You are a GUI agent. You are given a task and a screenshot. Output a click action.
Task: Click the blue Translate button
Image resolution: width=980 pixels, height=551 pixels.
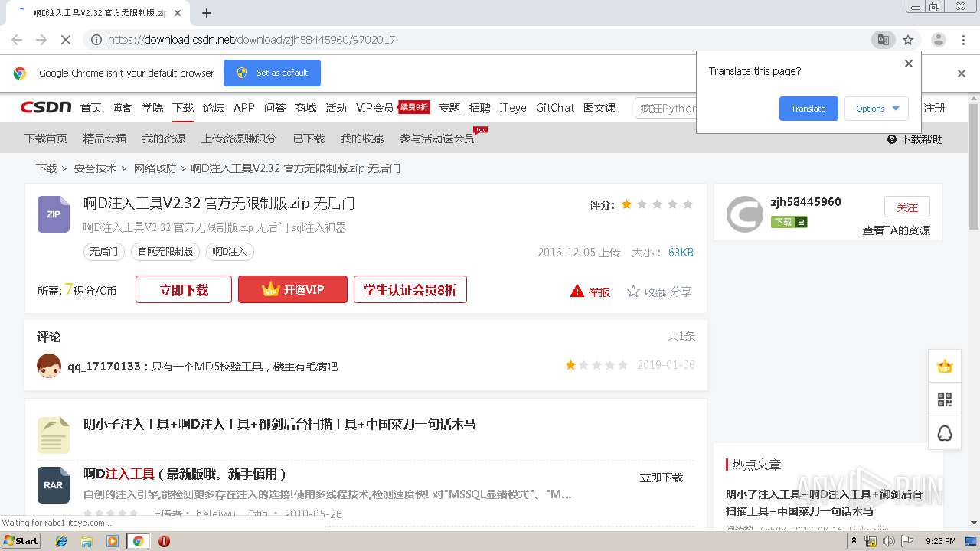(808, 109)
